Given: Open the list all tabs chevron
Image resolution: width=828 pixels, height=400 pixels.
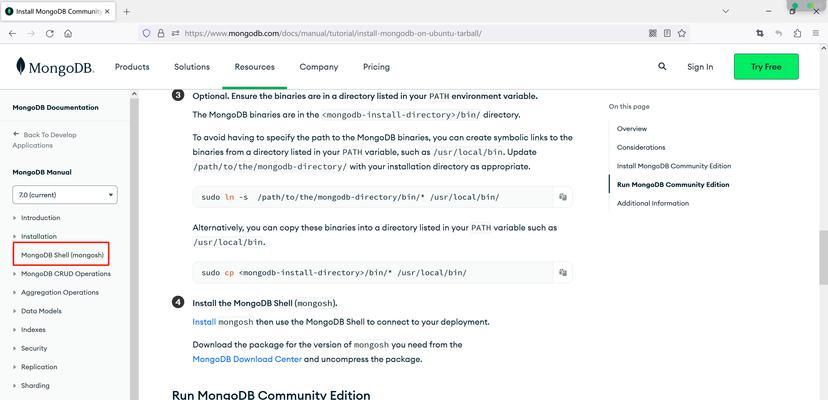Looking at the screenshot, I should (x=726, y=11).
